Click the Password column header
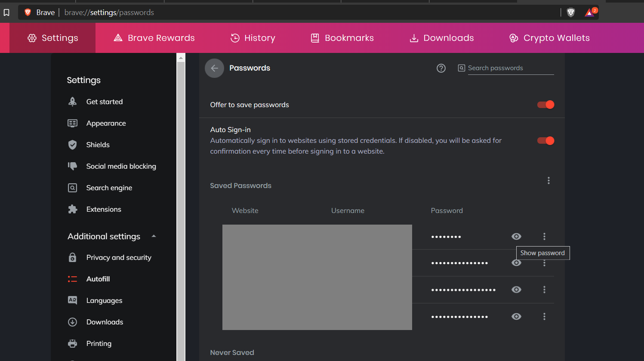 [x=447, y=210]
